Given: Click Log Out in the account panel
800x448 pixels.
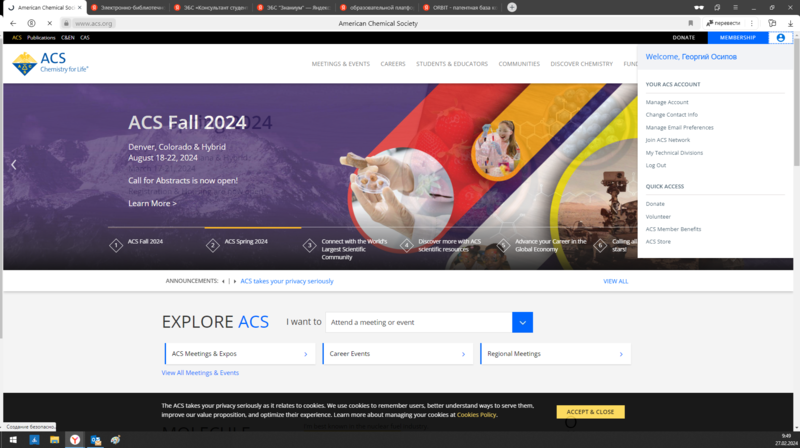Looking at the screenshot, I should coord(656,165).
